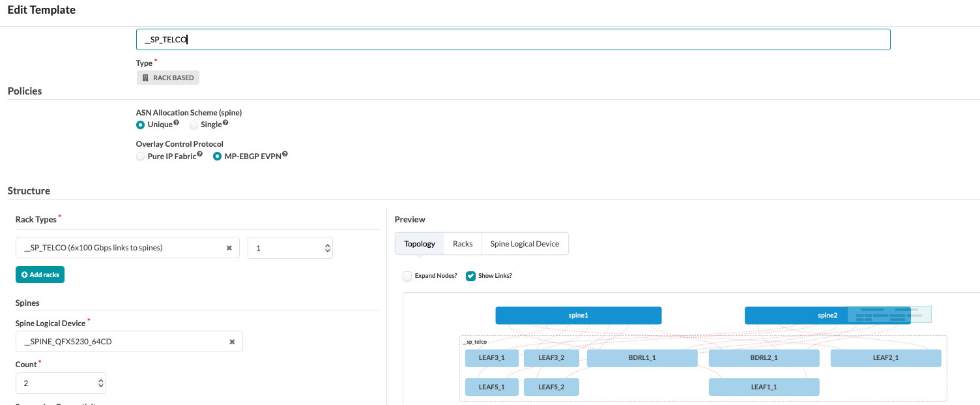
Task: Click the Add racks button
Action: click(40, 275)
